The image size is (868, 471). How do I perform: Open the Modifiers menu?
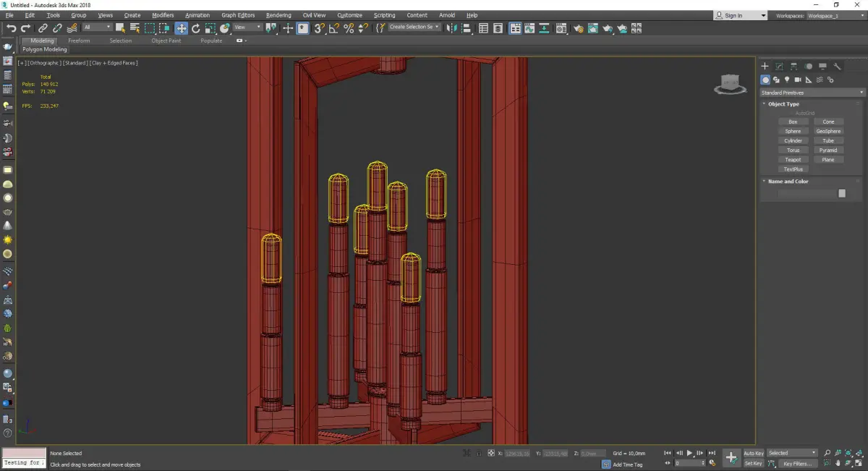click(x=163, y=15)
